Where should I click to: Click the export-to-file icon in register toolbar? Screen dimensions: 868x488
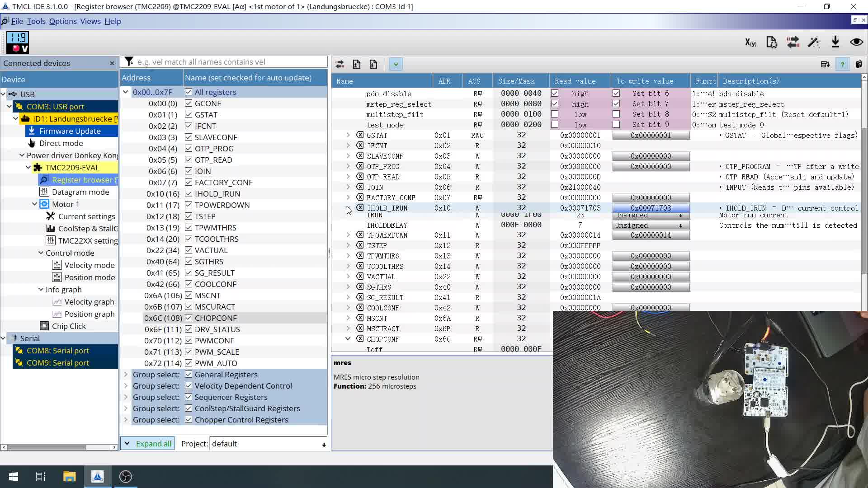[x=357, y=64]
